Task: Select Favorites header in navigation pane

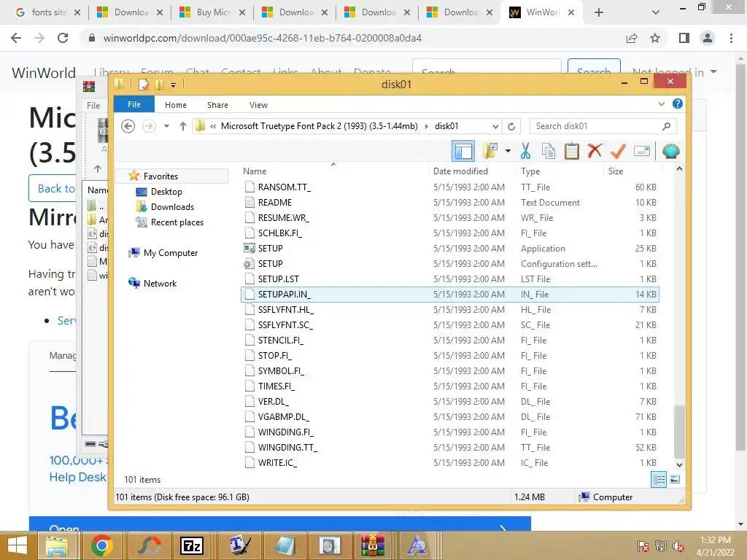Action: [x=160, y=176]
